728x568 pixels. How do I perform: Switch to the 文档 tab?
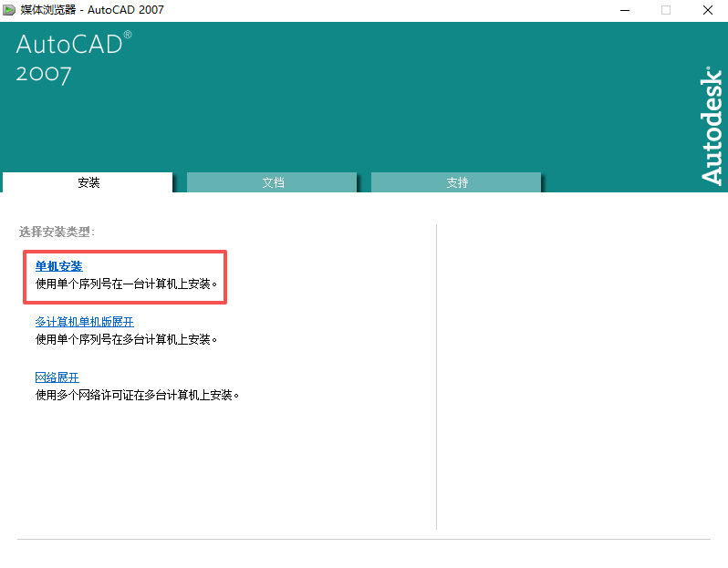coord(272,182)
